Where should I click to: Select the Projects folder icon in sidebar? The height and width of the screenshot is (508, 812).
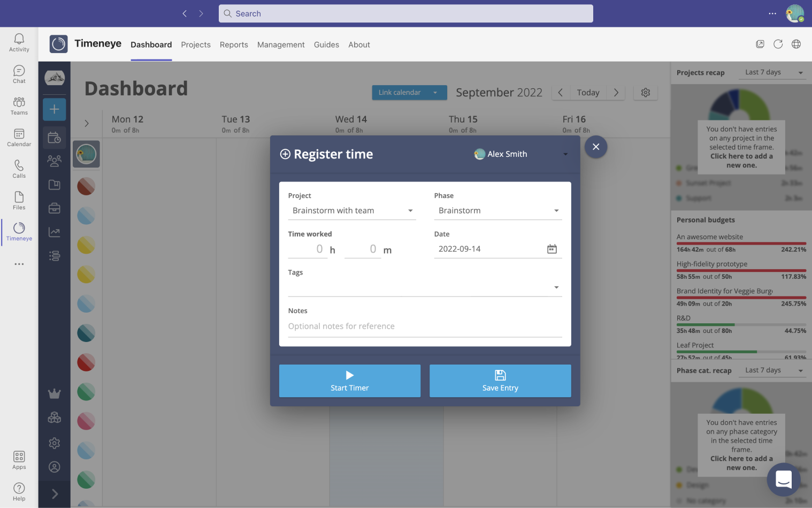pos(54,184)
